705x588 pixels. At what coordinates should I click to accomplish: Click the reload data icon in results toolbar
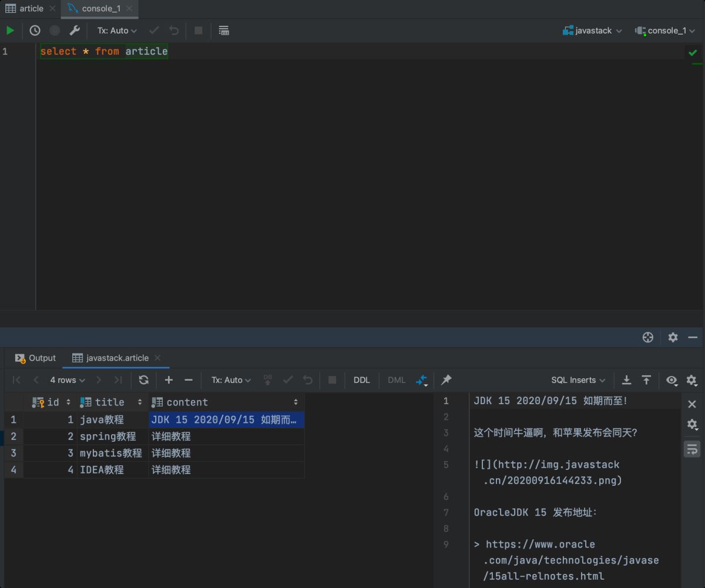(143, 380)
